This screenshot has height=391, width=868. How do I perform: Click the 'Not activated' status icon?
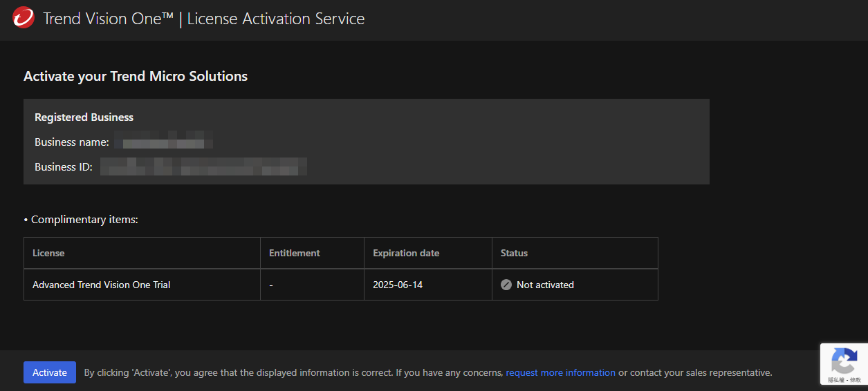coord(506,285)
